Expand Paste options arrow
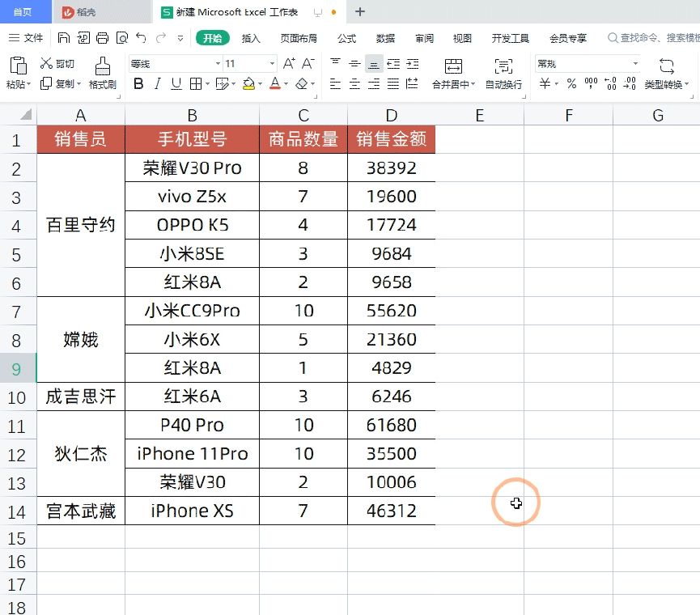The image size is (700, 615). coord(28,84)
